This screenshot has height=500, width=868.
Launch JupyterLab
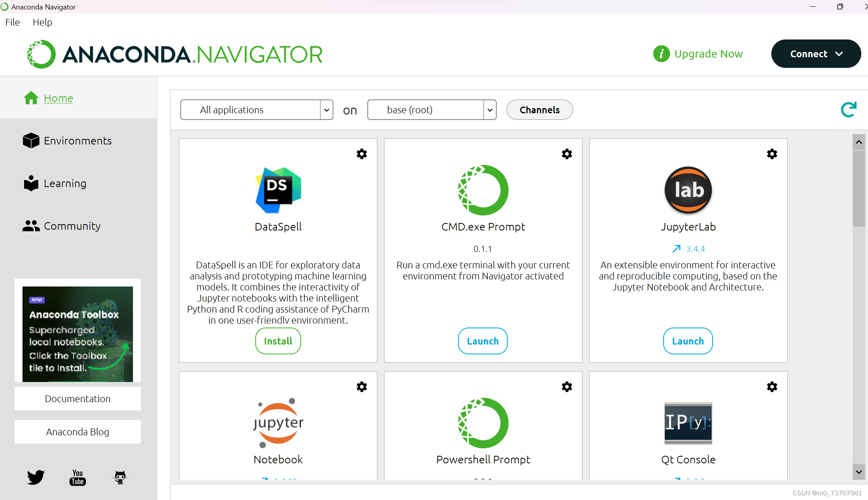[x=688, y=341]
